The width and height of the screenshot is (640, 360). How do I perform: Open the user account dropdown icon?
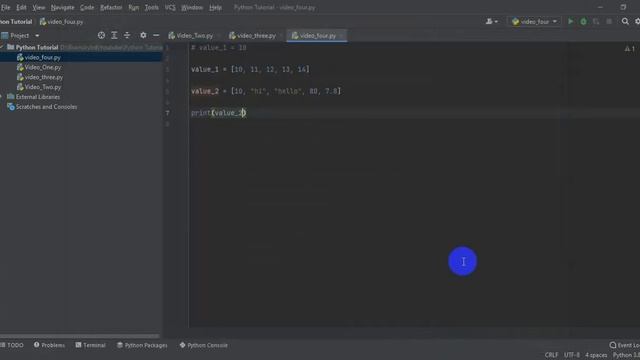[491, 21]
